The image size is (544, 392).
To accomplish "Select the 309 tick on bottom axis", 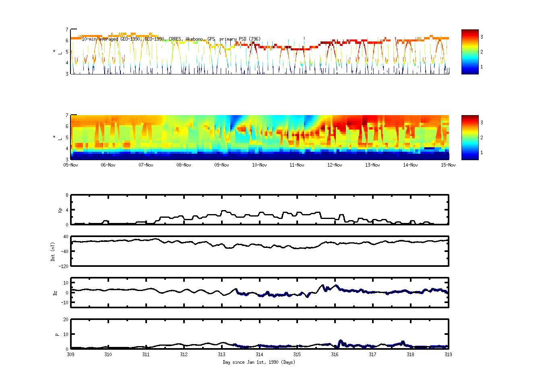I will 71,355.
